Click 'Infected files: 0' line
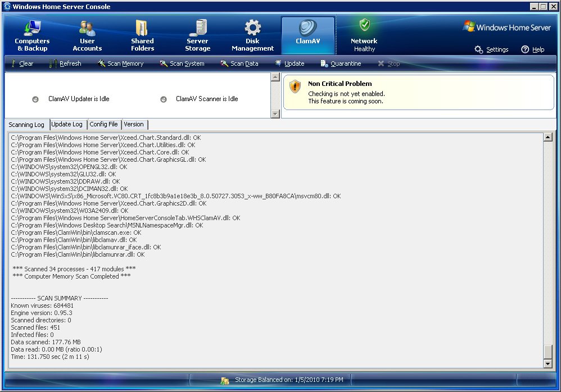 32,335
